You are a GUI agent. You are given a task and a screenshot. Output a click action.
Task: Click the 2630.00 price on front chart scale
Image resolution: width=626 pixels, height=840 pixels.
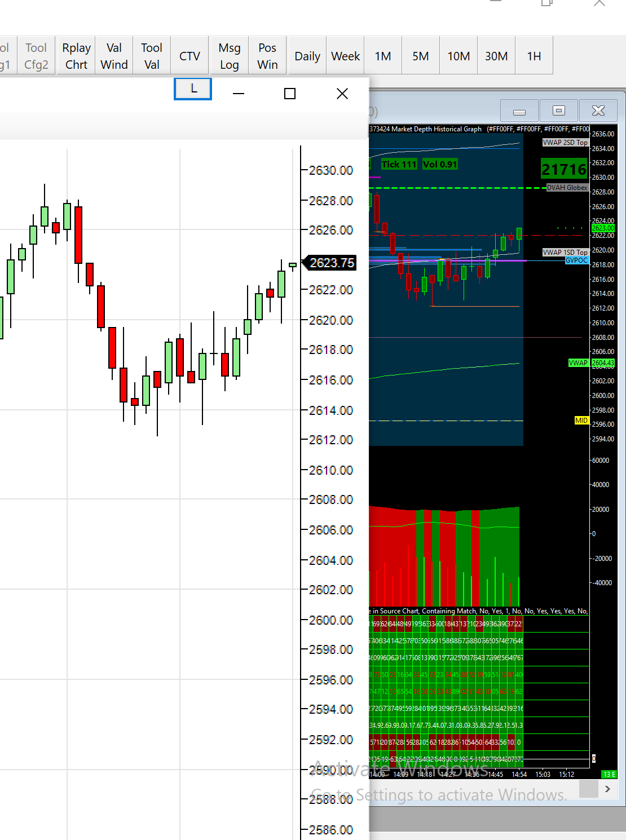pyautogui.click(x=331, y=170)
